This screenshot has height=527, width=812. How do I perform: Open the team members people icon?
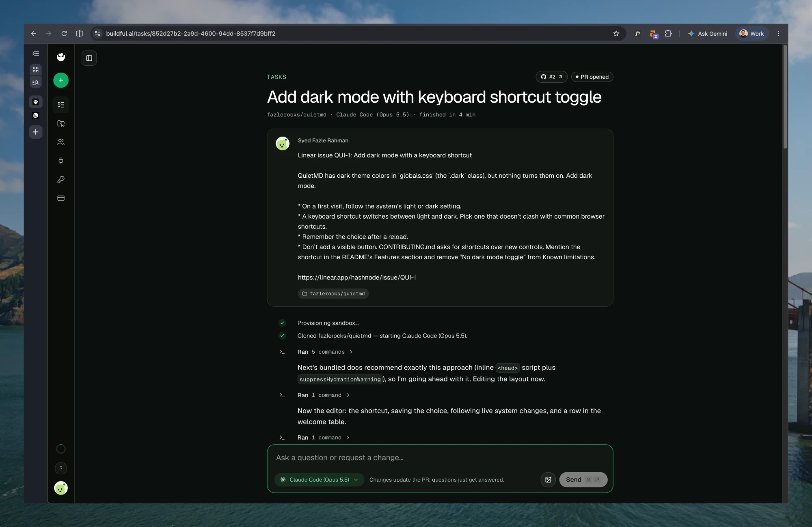61,142
